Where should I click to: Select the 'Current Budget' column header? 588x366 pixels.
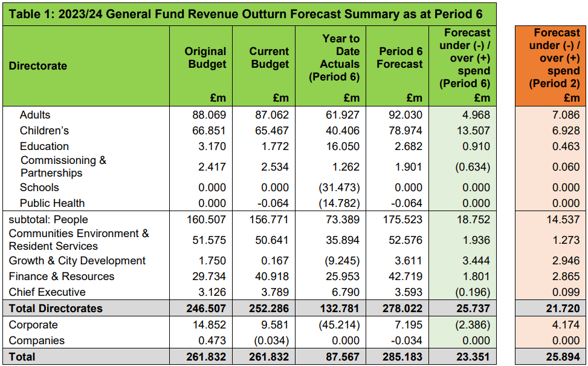coord(269,58)
